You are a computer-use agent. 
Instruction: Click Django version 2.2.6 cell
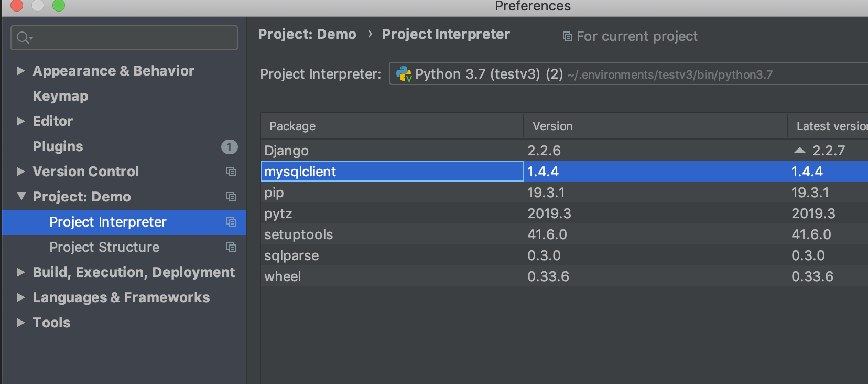point(544,151)
